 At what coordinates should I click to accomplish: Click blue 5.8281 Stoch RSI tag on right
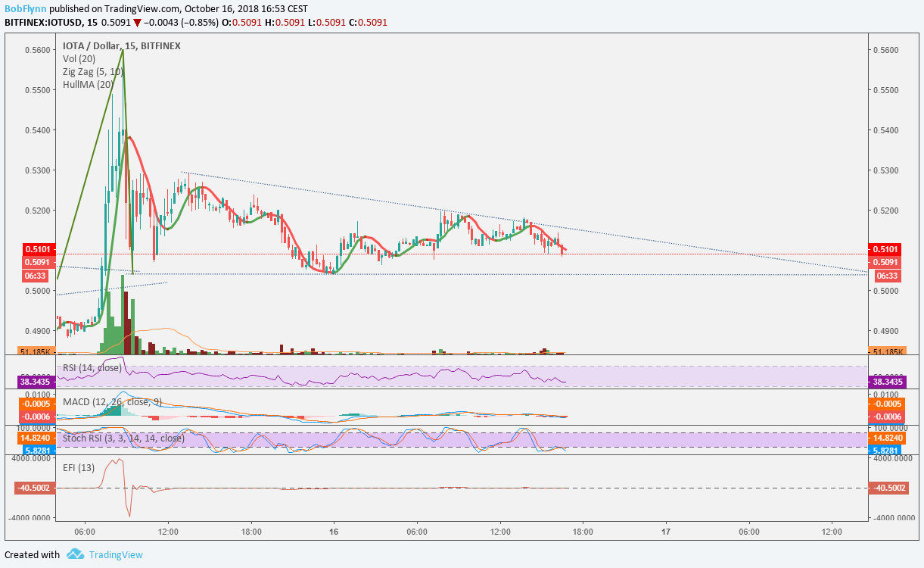[886, 450]
